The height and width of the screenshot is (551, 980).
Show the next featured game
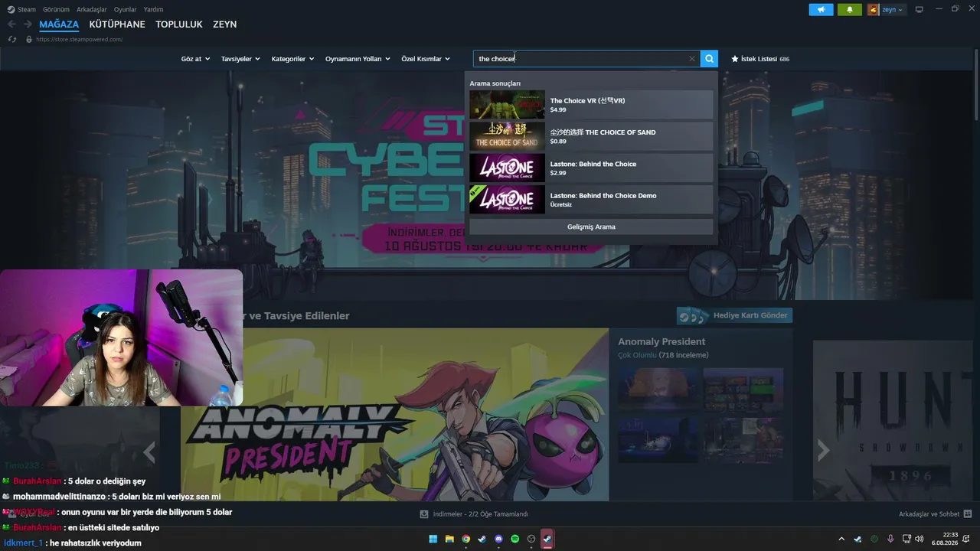[823, 452]
